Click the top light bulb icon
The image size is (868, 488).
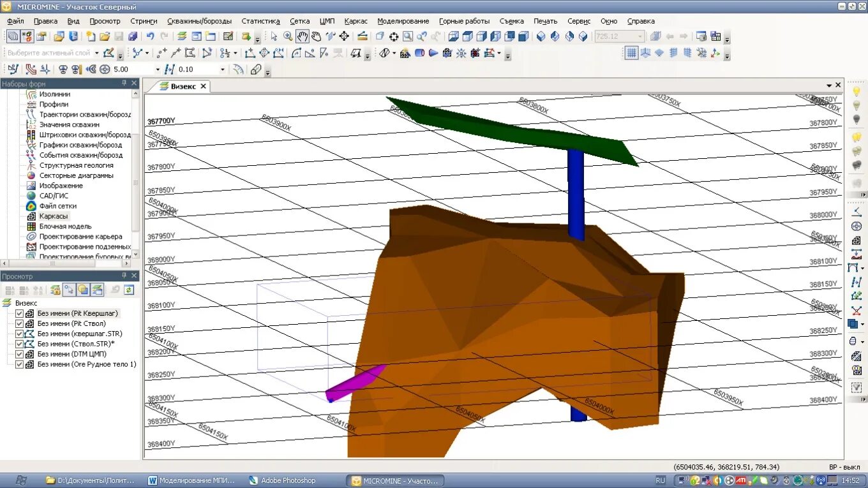tap(857, 92)
